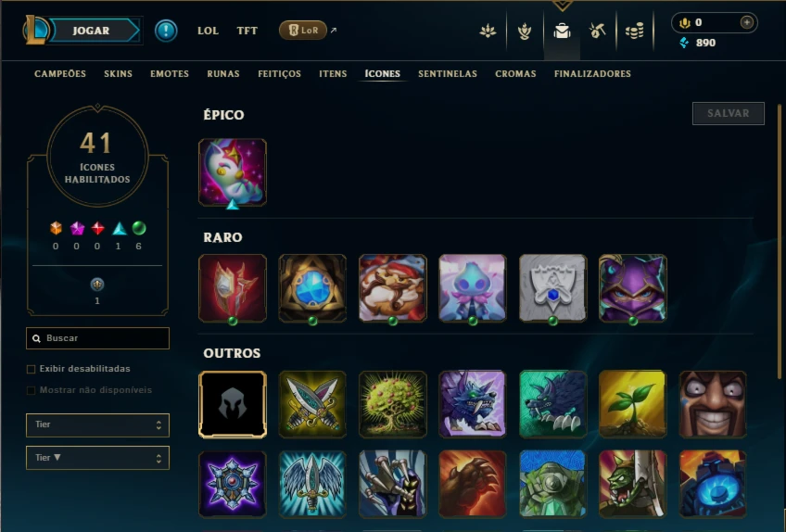Go to the Cromas tab
The height and width of the screenshot is (532, 786).
tap(515, 74)
